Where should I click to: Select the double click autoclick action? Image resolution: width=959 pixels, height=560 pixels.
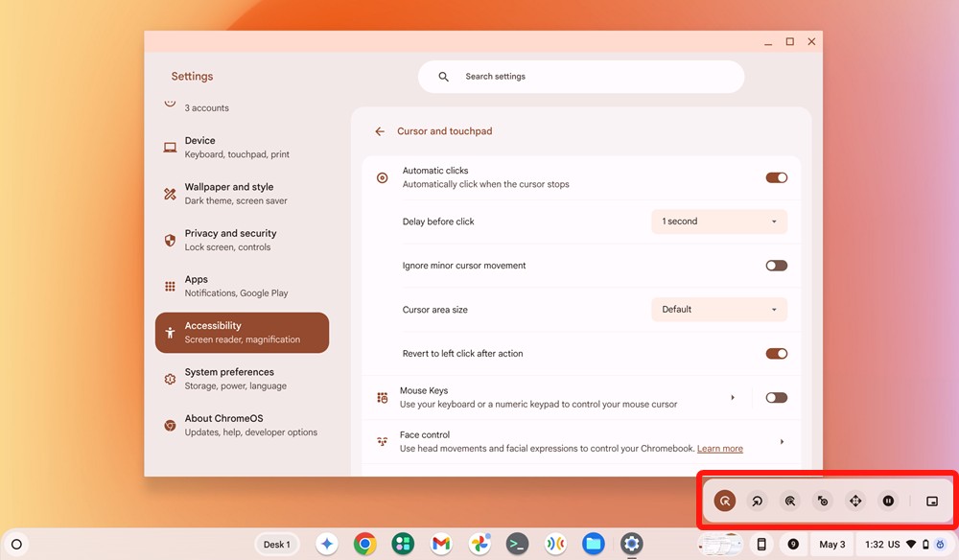pyautogui.click(x=790, y=500)
